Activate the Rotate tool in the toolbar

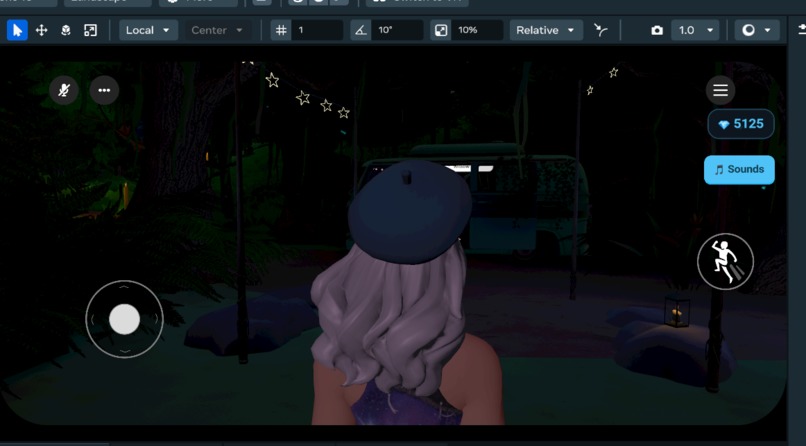point(66,30)
